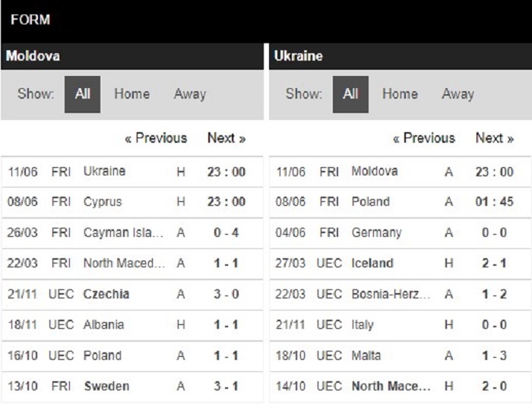Image resolution: width=532 pixels, height=404 pixels.
Task: Show Moldova Away matches only
Action: [190, 94]
